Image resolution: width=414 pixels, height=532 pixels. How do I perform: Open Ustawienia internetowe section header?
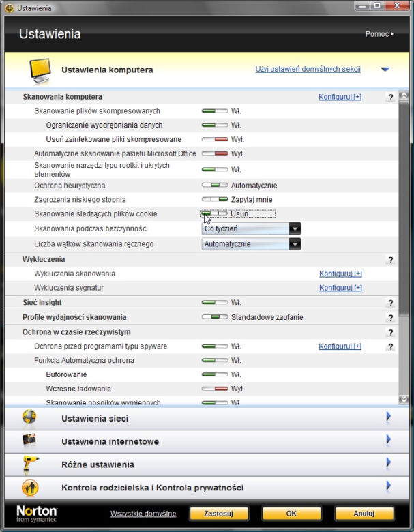tap(207, 441)
